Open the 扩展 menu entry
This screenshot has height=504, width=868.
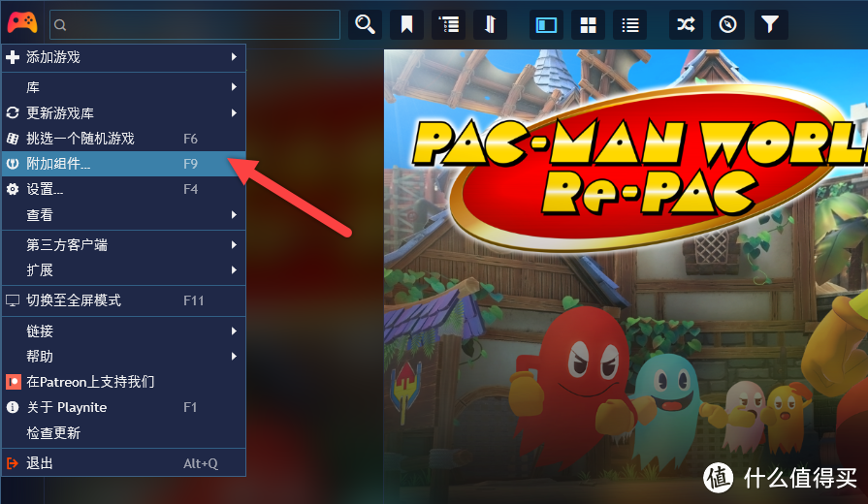pos(124,270)
